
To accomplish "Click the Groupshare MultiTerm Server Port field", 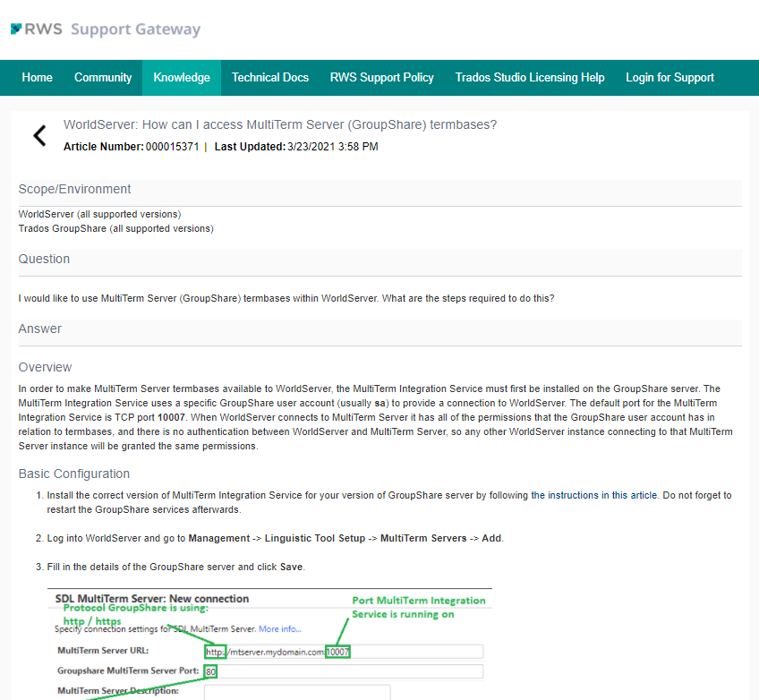I will pyautogui.click(x=344, y=671).
